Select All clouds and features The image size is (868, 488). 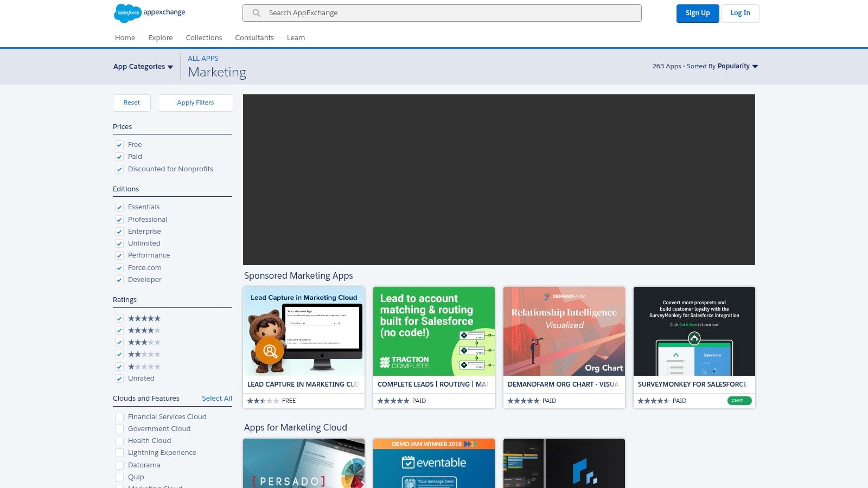coord(217,398)
